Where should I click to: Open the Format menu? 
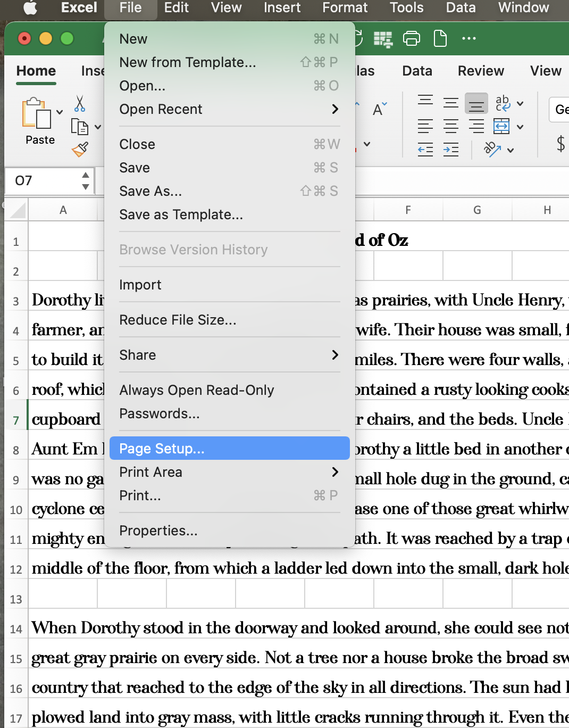345,7
